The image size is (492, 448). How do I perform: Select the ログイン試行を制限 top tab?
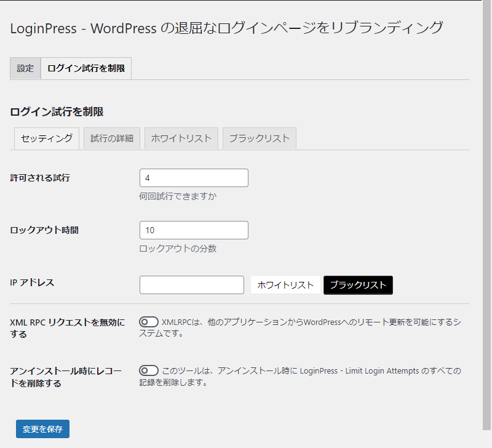coord(86,68)
